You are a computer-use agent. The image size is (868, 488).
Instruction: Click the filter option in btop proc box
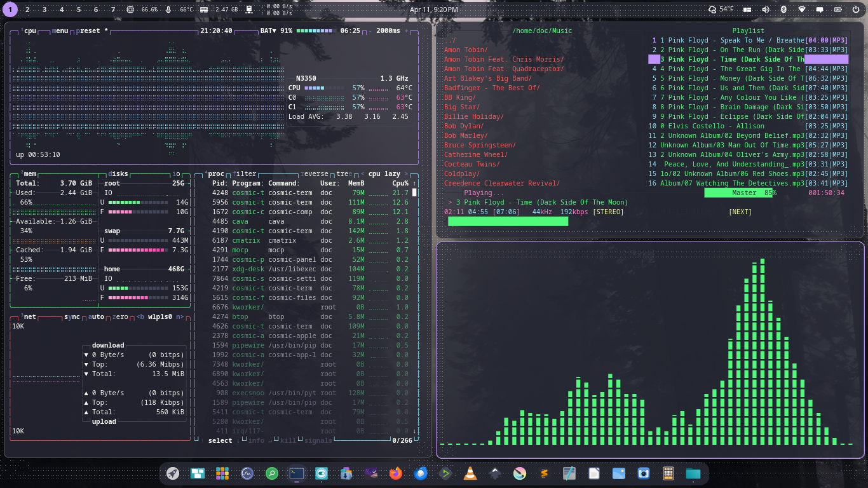[x=245, y=173]
